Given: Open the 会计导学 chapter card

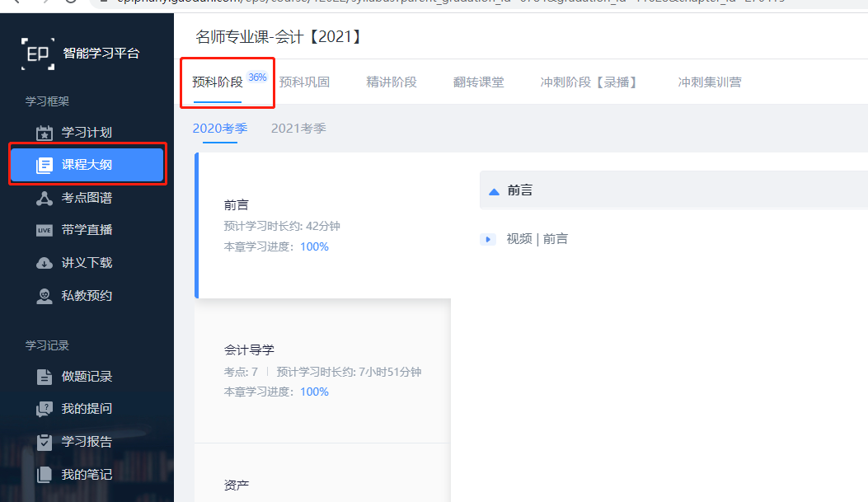Looking at the screenshot, I should click(322, 371).
